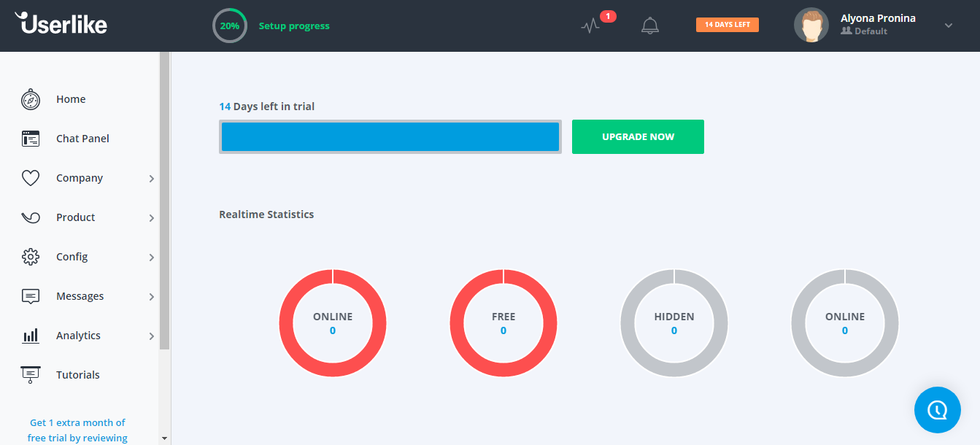Click the Company heart icon
Screen dimensions: 980x445
31,178
